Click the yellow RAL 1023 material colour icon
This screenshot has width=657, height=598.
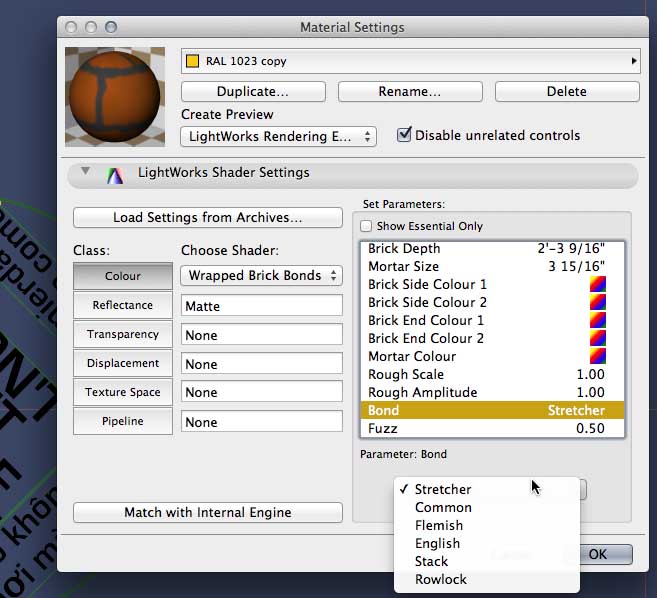(192, 61)
